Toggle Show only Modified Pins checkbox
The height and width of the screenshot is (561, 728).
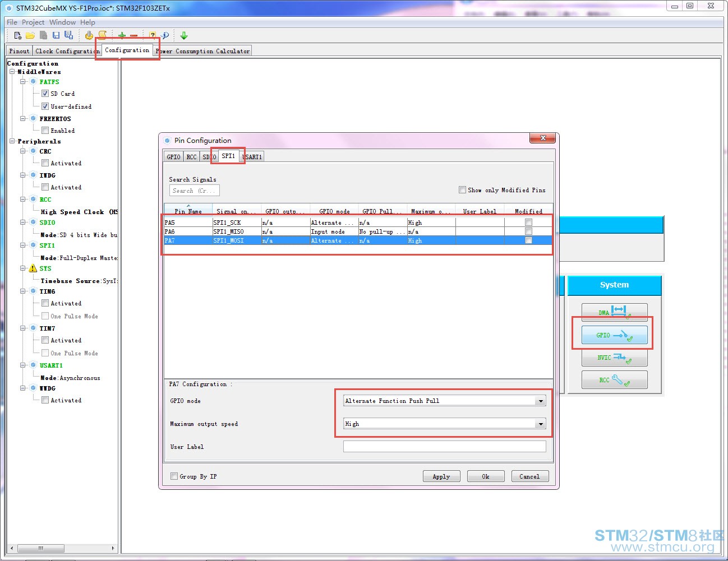coord(462,190)
